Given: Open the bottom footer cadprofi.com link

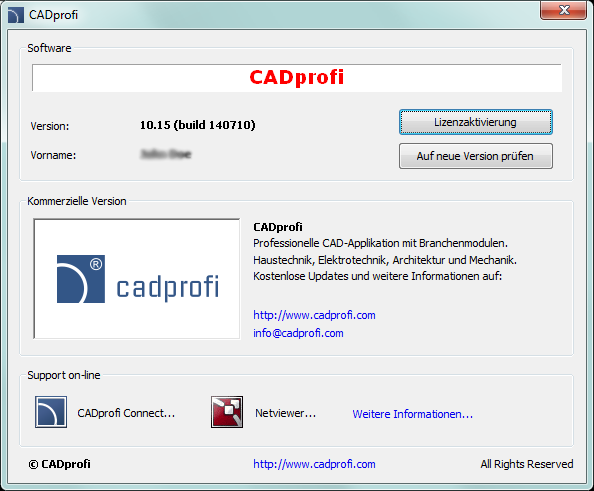Looking at the screenshot, I should pyautogui.click(x=314, y=464).
